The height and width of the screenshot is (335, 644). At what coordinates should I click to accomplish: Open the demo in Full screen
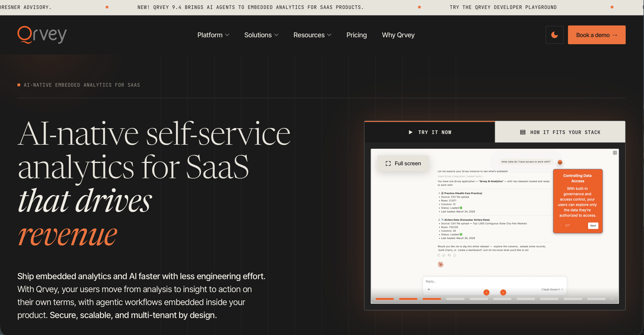(403, 163)
